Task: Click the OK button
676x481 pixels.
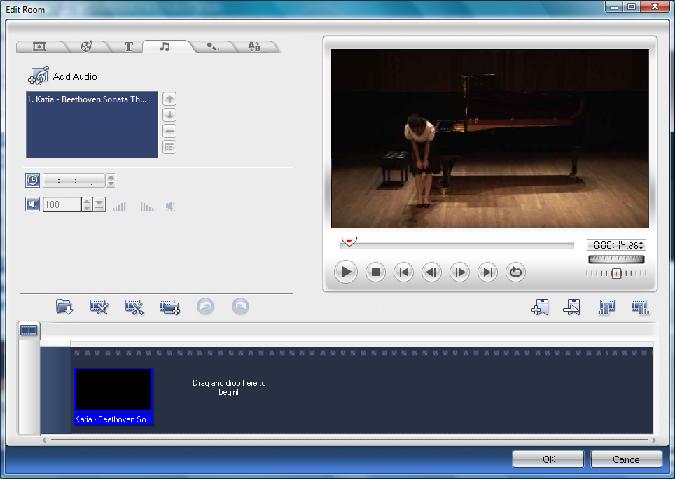Action: pyautogui.click(x=548, y=459)
